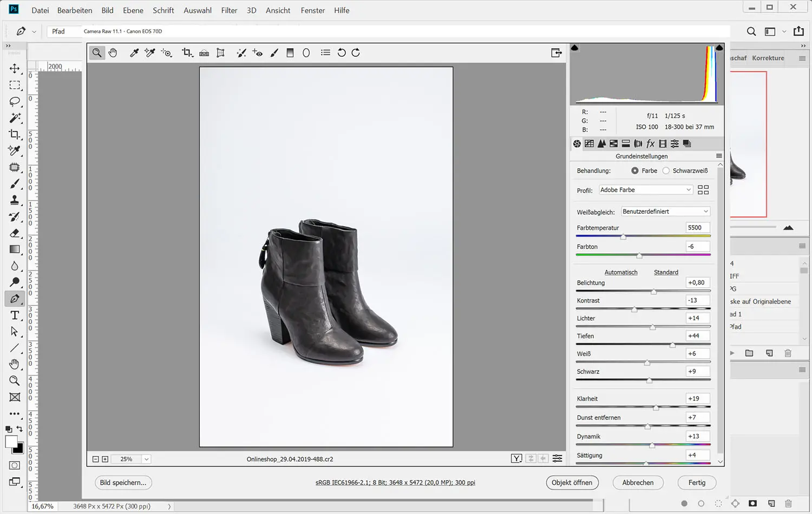Switch treatment to Schwarzweiß
This screenshot has width=812, height=514.
(x=666, y=170)
